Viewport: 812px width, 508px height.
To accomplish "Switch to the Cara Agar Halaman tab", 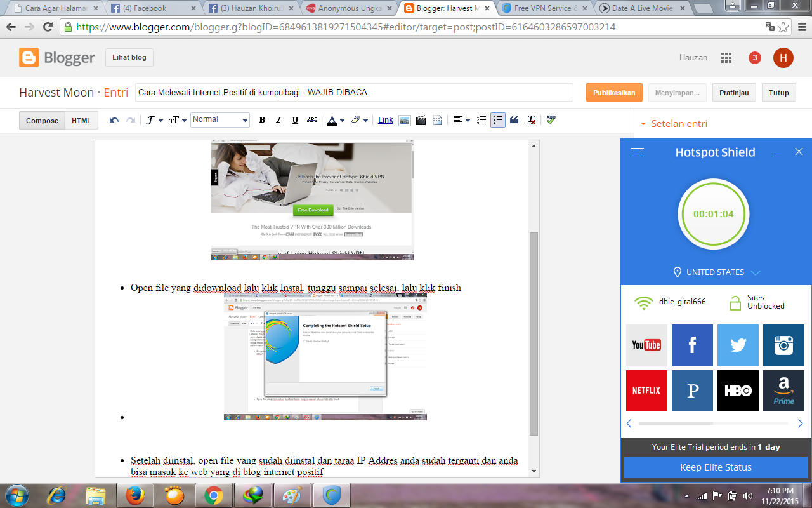I will point(56,8).
